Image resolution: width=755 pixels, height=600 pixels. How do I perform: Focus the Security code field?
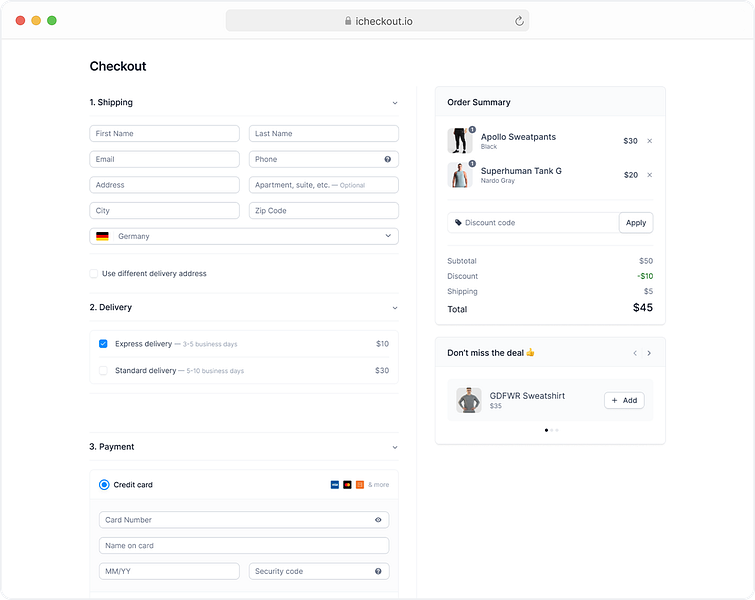(319, 571)
